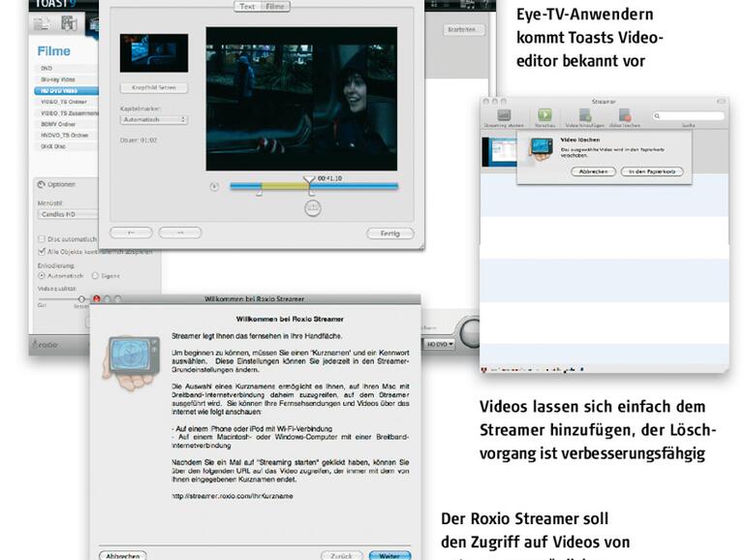Click the magnifier icon in Streamer search
This screenshot has width=746, height=560.
coord(658,116)
